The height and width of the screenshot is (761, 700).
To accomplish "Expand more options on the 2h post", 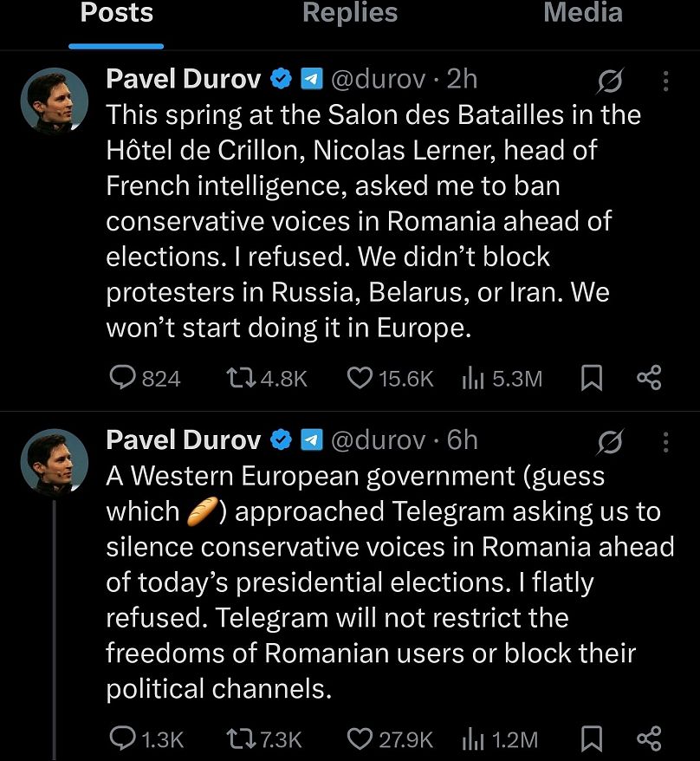I will point(665,81).
